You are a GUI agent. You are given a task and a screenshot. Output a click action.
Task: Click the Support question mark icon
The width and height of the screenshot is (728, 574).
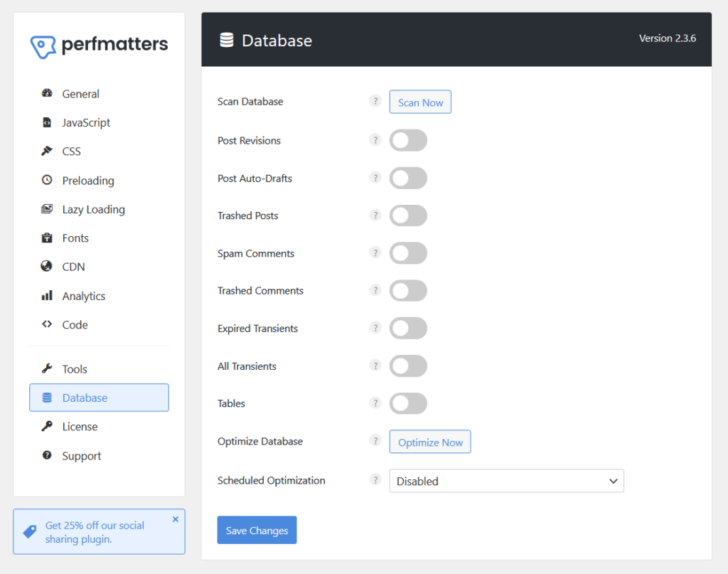pyautogui.click(x=47, y=455)
